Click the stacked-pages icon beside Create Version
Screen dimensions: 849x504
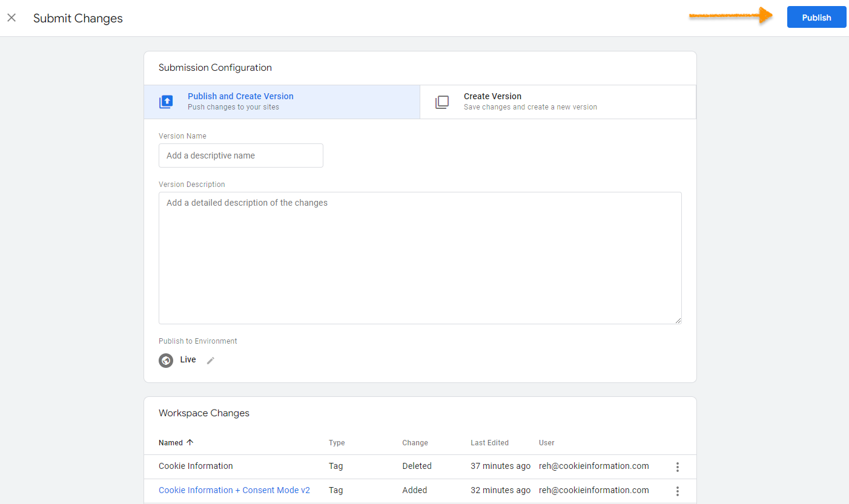pos(442,102)
